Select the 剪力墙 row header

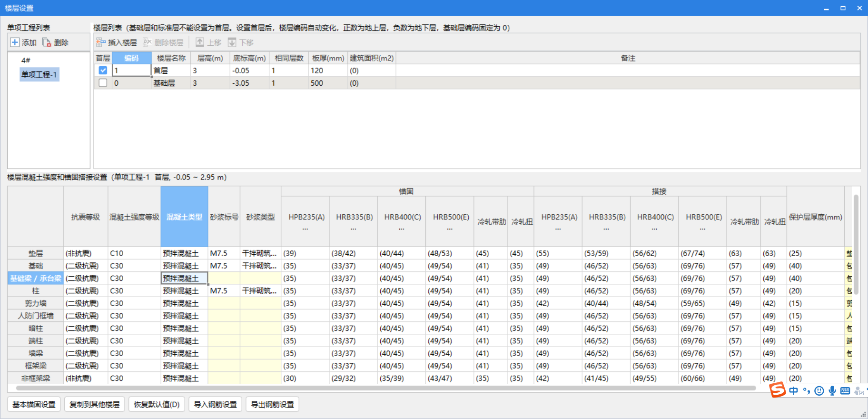36,303
